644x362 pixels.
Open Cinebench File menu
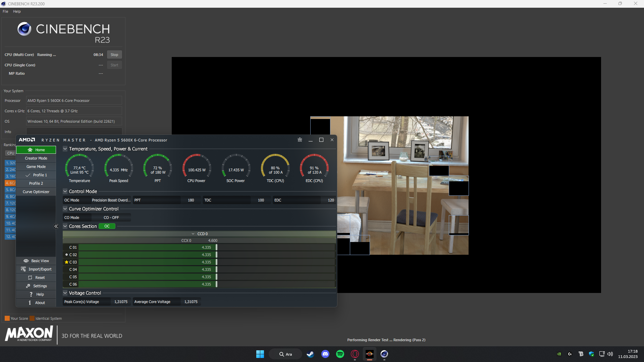[5, 11]
